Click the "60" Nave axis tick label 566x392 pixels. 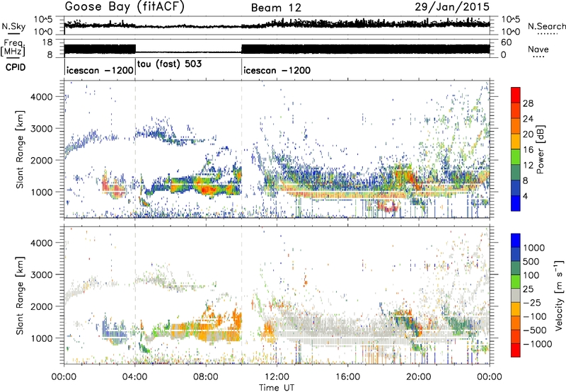click(x=506, y=42)
